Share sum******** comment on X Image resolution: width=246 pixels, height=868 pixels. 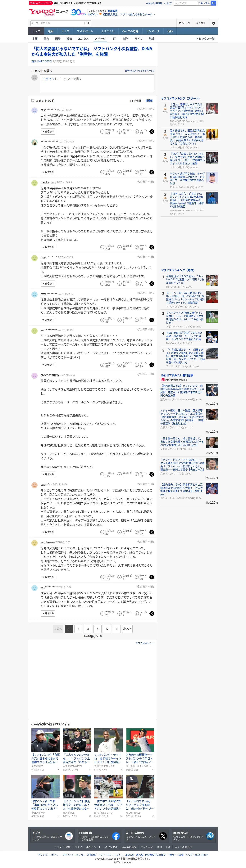pos(152,365)
